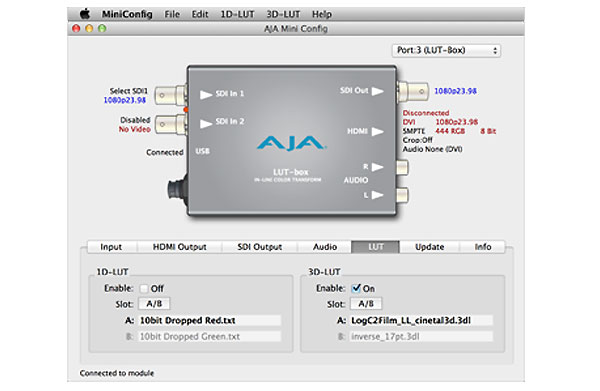Viewport: 600px width, 391px height.
Task: Click the 1D-LUT slot A field 10bit Dropped Red.txt
Action: click(209, 321)
